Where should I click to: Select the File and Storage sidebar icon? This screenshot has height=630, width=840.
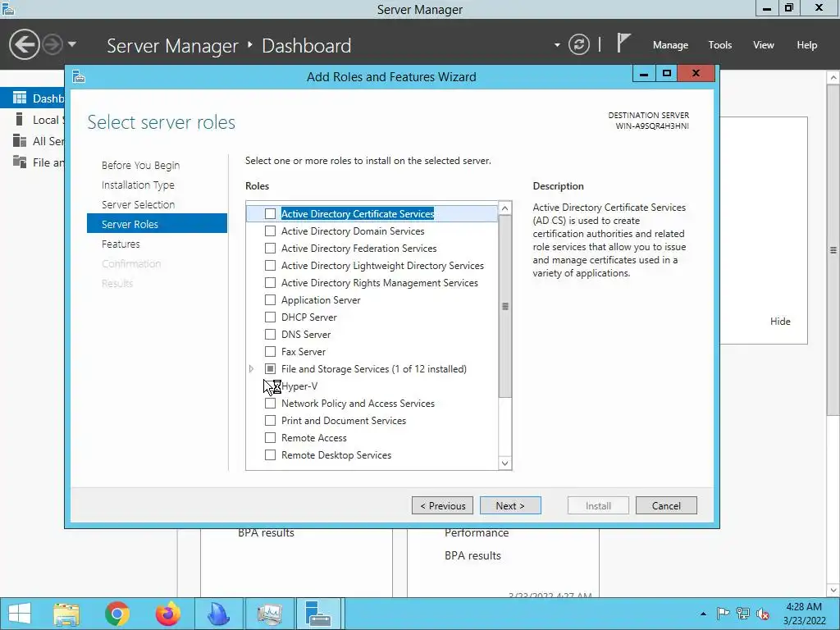pyautogui.click(x=20, y=162)
